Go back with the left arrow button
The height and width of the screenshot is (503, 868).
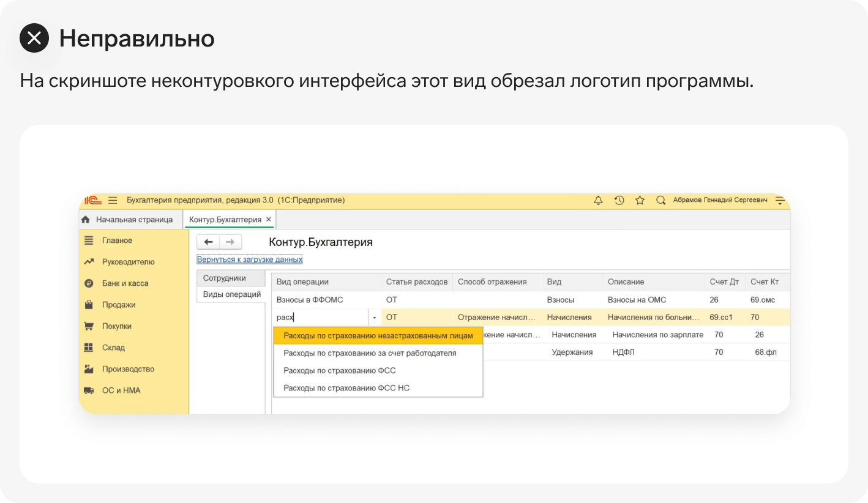tap(208, 242)
